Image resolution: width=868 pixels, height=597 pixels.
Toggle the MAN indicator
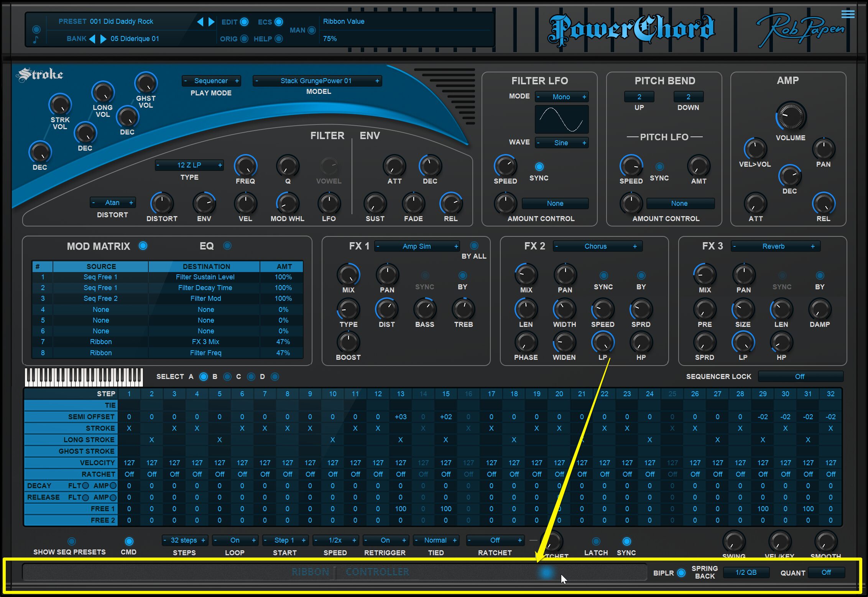pyautogui.click(x=312, y=30)
